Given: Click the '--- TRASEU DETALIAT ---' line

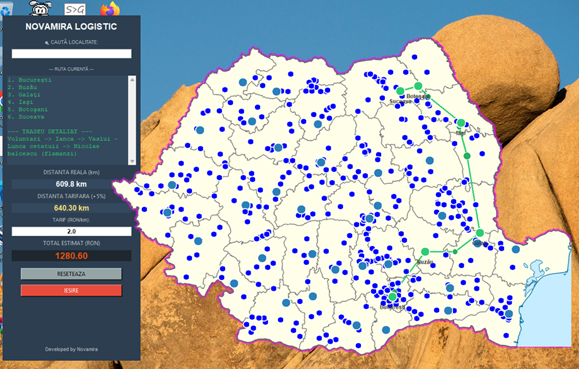Looking at the screenshot, I should [x=50, y=131].
